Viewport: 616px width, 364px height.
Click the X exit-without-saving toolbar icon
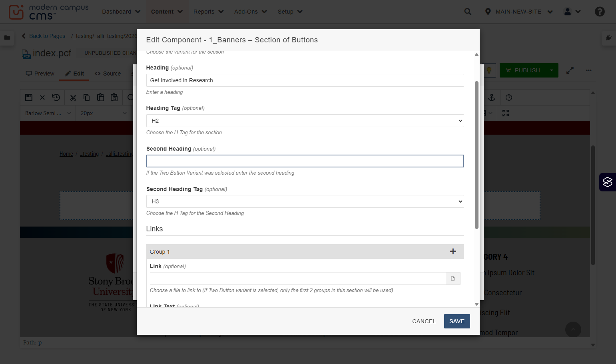[x=42, y=97]
